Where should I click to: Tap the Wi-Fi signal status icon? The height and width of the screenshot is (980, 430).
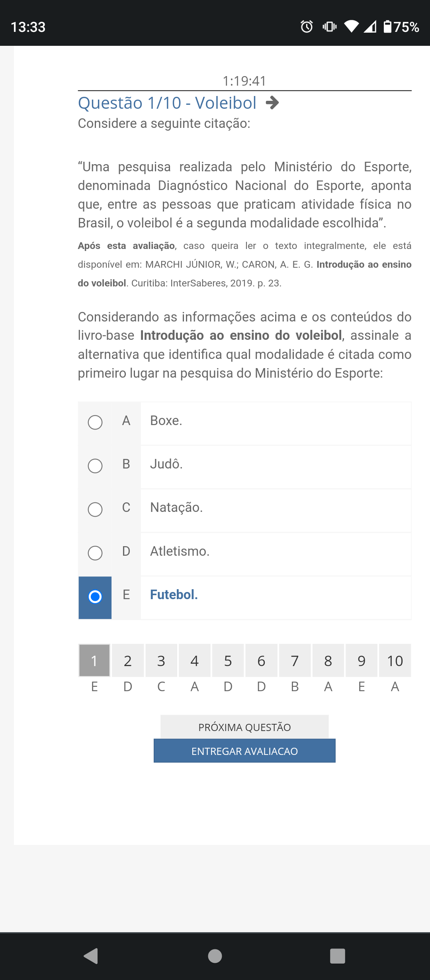coord(351,27)
